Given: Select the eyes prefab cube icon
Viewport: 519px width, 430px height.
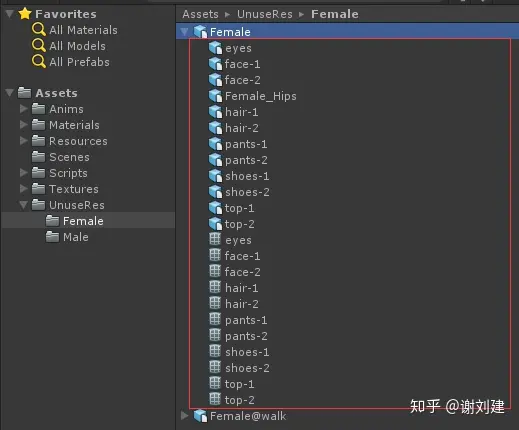Looking at the screenshot, I should pos(215,48).
